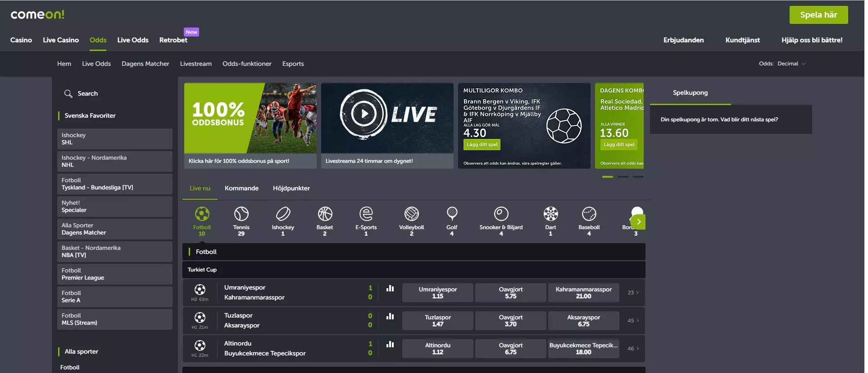
Task: Open Fotboll Premier League favorite
Action: click(x=115, y=274)
